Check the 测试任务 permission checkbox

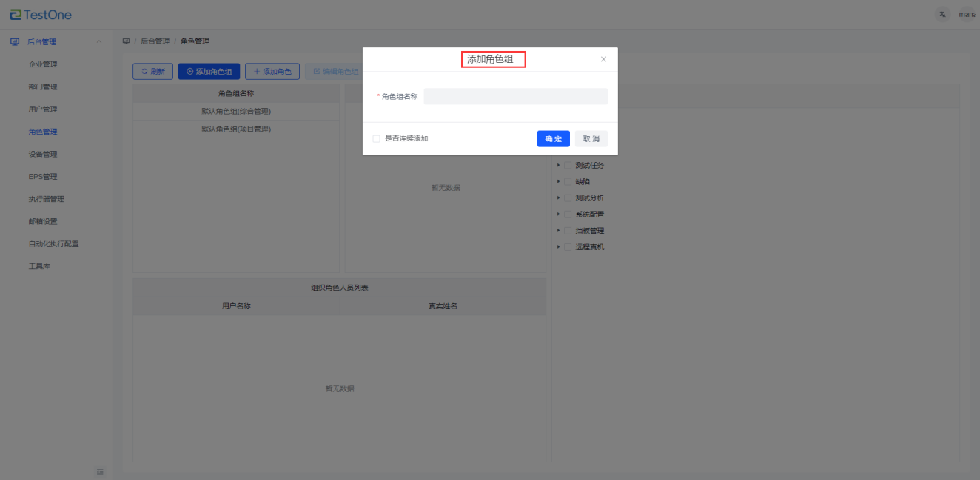point(568,165)
